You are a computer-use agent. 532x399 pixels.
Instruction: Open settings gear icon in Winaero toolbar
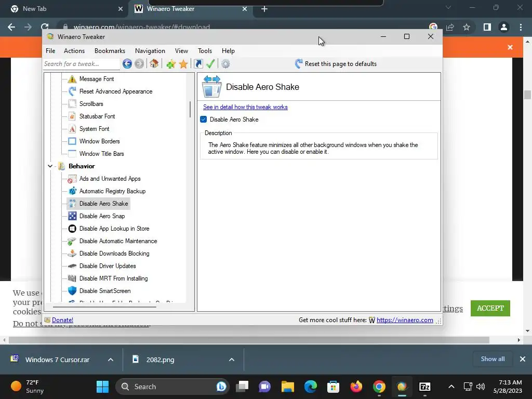(225, 64)
